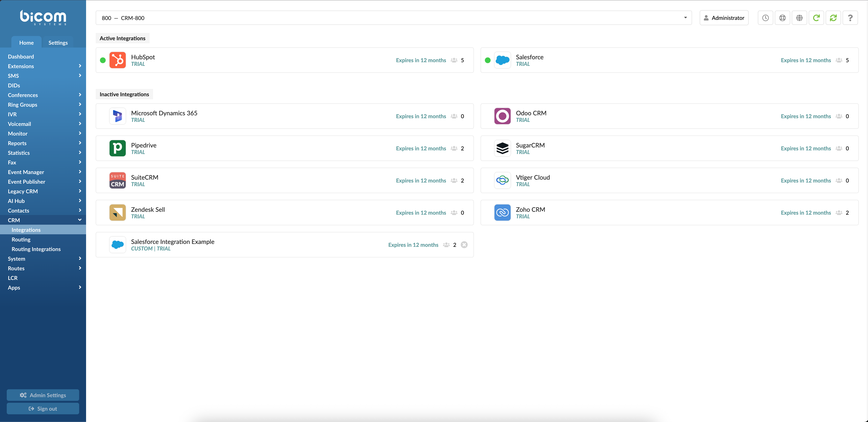
Task: Expand the Voicemail sidebar menu
Action: click(43, 124)
